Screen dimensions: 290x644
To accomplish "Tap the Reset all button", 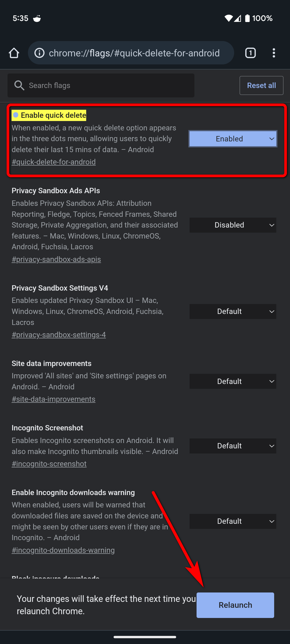I will pyautogui.click(x=261, y=85).
